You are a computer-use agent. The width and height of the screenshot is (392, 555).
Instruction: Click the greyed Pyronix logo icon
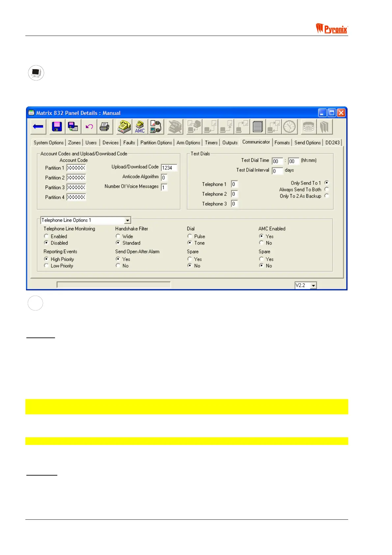324,127
